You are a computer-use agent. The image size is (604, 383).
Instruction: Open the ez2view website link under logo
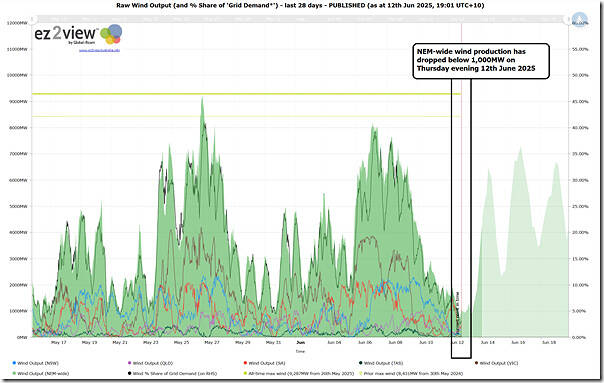tap(99, 50)
